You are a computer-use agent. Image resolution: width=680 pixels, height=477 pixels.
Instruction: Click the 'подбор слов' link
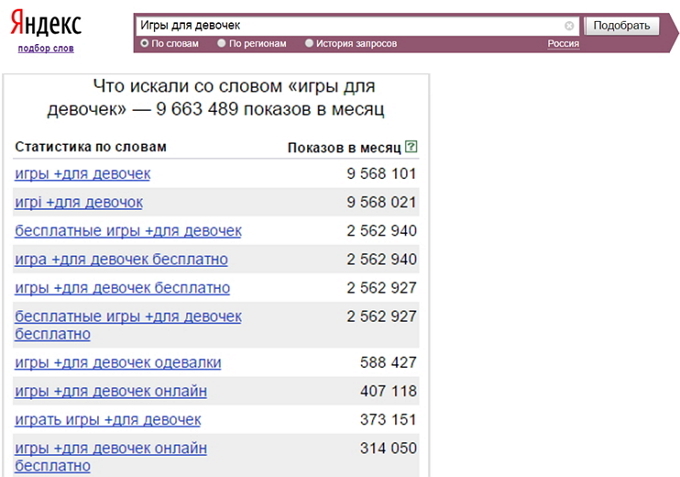point(44,48)
